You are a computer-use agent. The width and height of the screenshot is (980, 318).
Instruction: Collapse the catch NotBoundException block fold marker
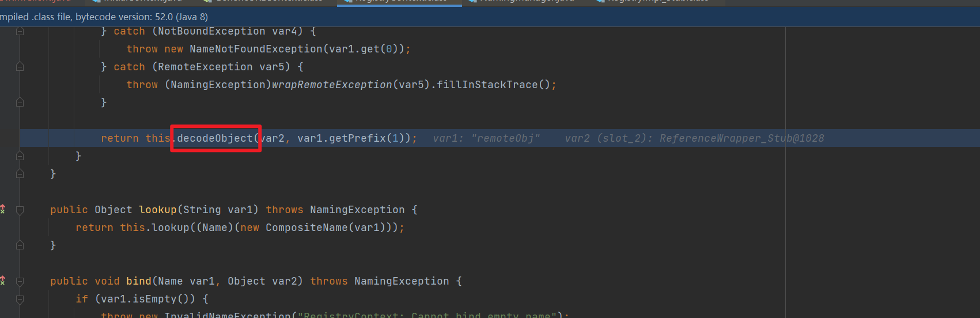pyautogui.click(x=20, y=31)
